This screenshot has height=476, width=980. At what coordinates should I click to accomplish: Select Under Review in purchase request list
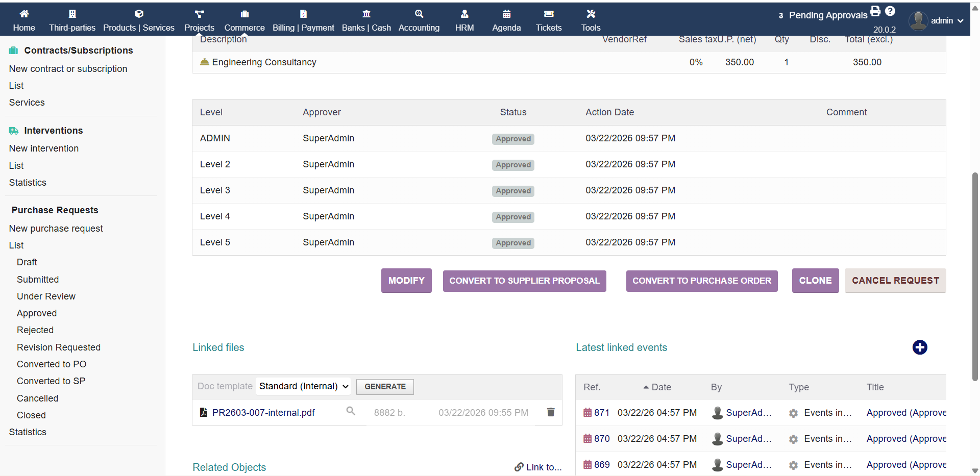(x=46, y=296)
